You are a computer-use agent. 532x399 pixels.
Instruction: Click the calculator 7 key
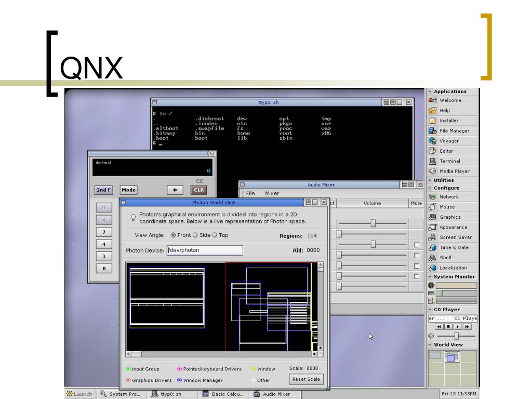click(x=104, y=232)
